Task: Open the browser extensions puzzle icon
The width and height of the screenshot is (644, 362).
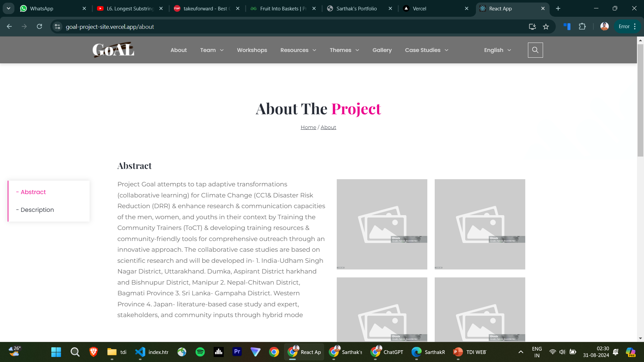Action: [x=582, y=26]
